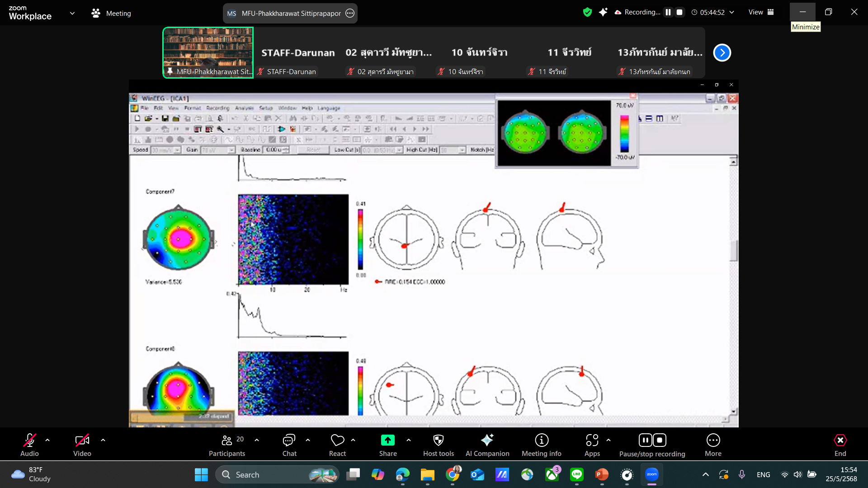Open Host tools shield icon
The image size is (868, 488).
(x=438, y=440)
